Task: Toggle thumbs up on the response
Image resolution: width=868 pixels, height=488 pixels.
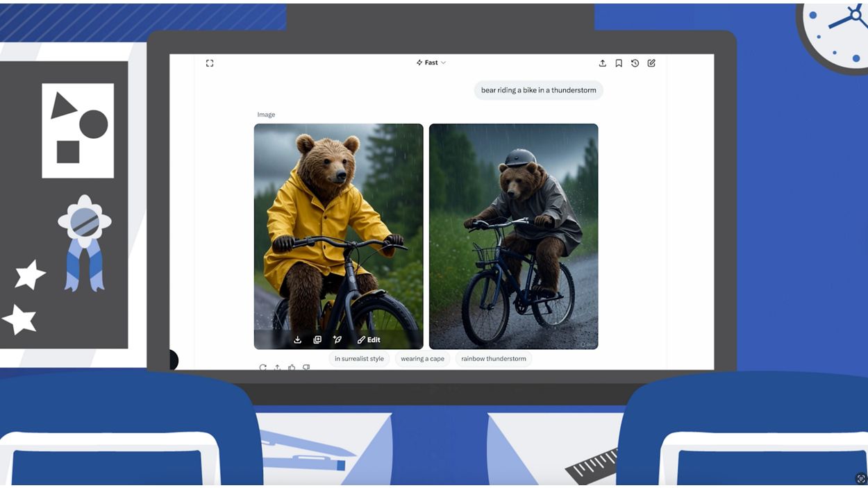Action: (292, 367)
